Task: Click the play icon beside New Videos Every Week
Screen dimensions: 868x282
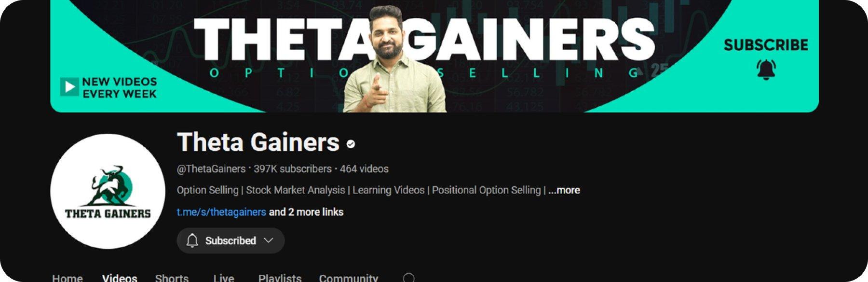Action: click(69, 87)
